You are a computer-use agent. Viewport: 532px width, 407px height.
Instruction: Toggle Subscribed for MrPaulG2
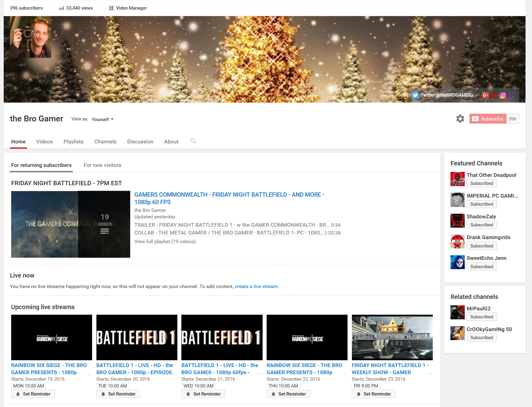click(x=482, y=317)
